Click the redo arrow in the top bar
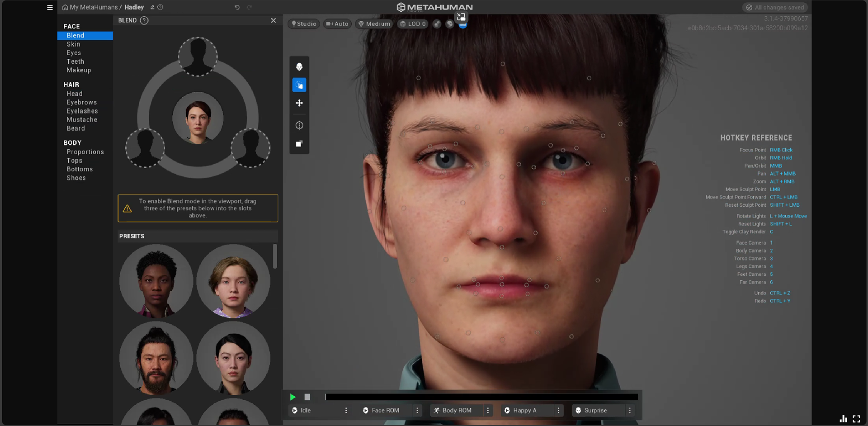The height and width of the screenshot is (426, 868). coord(249,7)
